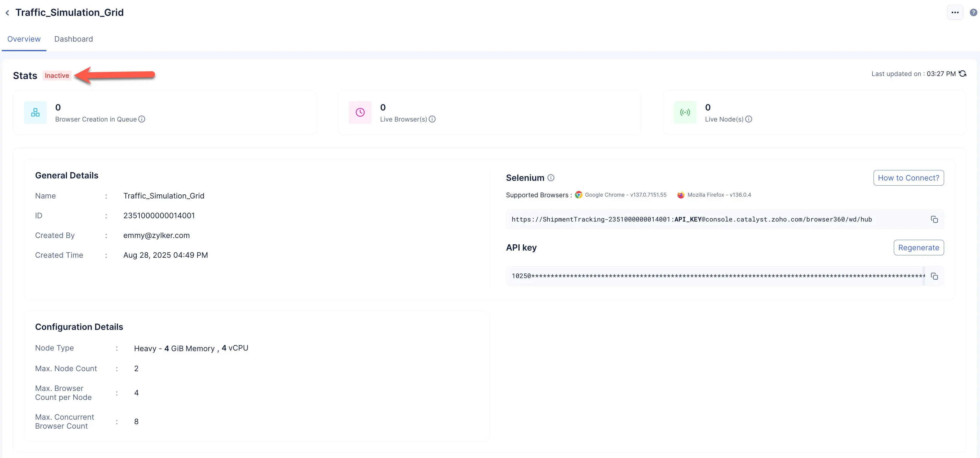This screenshot has width=980, height=458.
Task: Click the Live Node(s) signal tile icon
Action: pyautogui.click(x=685, y=112)
